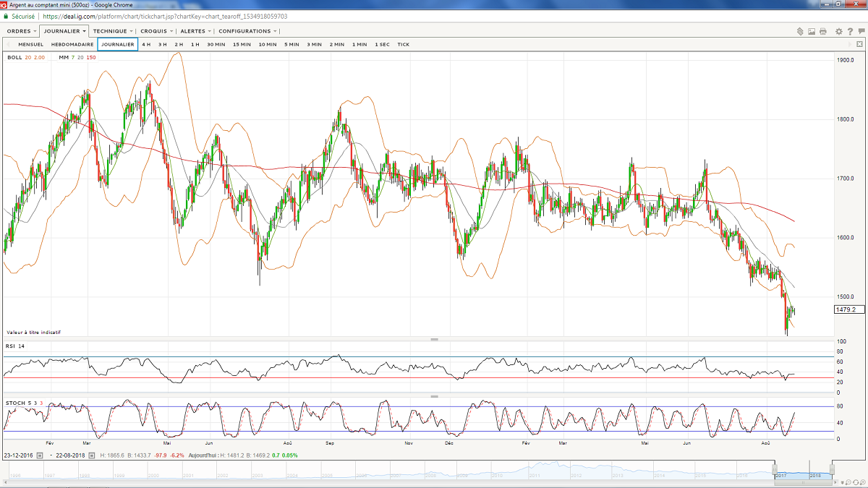
Task: Open the ALERTES dropdown menu
Action: pyautogui.click(x=195, y=31)
